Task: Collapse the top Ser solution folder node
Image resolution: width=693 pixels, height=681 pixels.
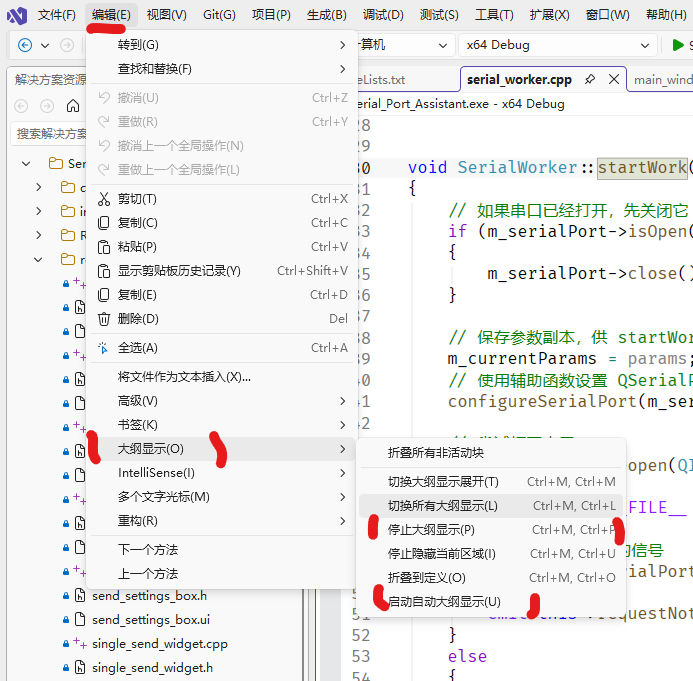Action: 26,164
